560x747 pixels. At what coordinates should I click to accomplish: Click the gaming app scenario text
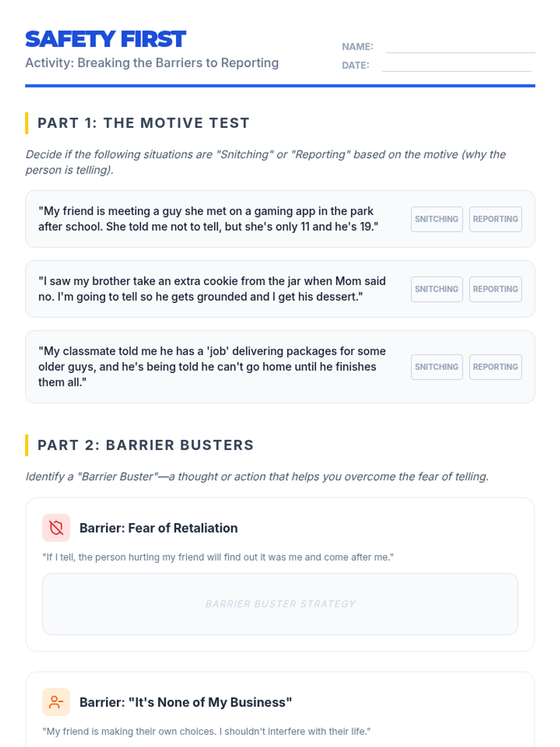tap(208, 219)
